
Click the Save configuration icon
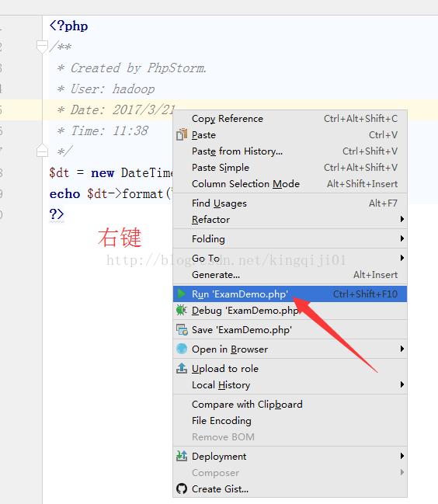pos(182,330)
